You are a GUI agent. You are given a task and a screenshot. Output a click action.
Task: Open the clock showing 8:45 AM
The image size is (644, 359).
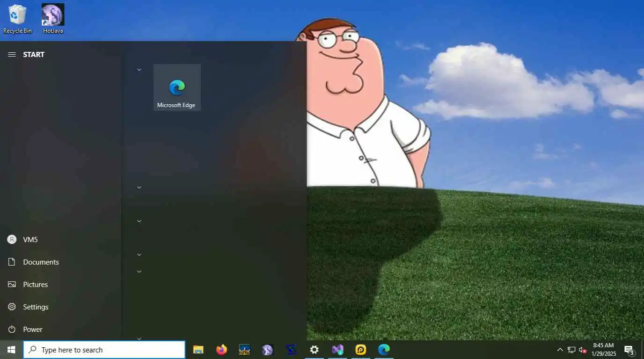(x=603, y=350)
